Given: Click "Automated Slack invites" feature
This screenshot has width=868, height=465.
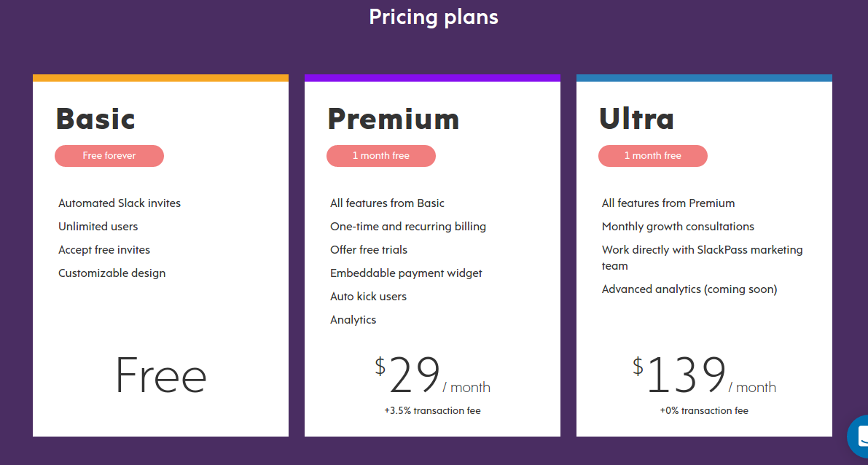Looking at the screenshot, I should [120, 203].
